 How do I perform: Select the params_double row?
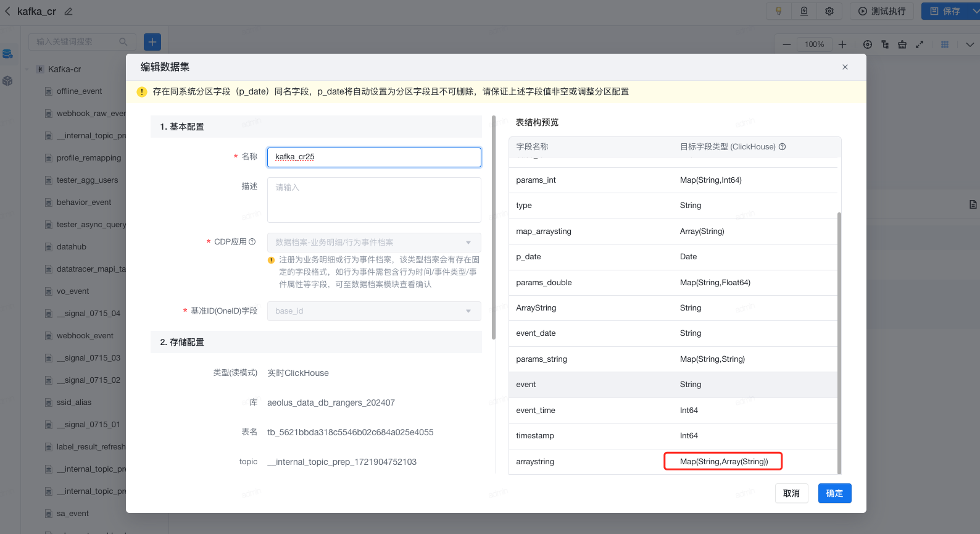pyautogui.click(x=673, y=283)
